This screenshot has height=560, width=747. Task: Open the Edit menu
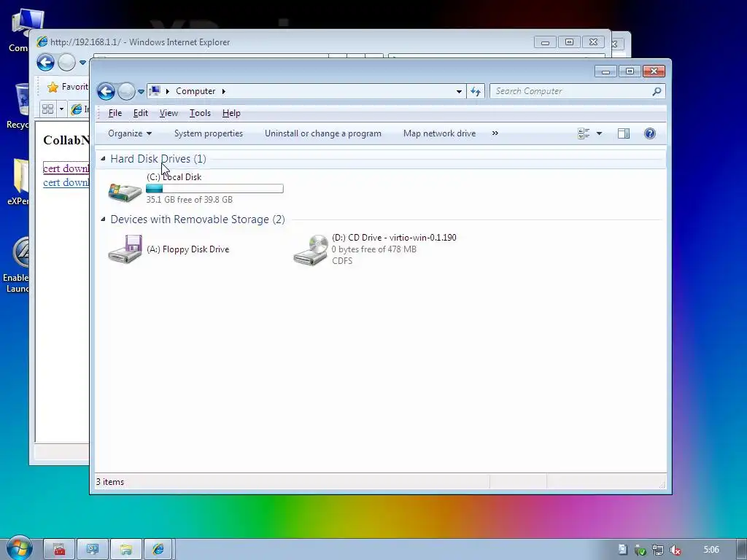tap(141, 113)
